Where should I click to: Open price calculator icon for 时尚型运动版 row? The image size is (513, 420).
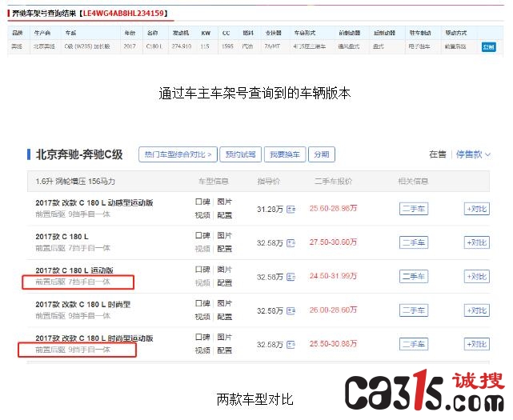click(x=291, y=345)
